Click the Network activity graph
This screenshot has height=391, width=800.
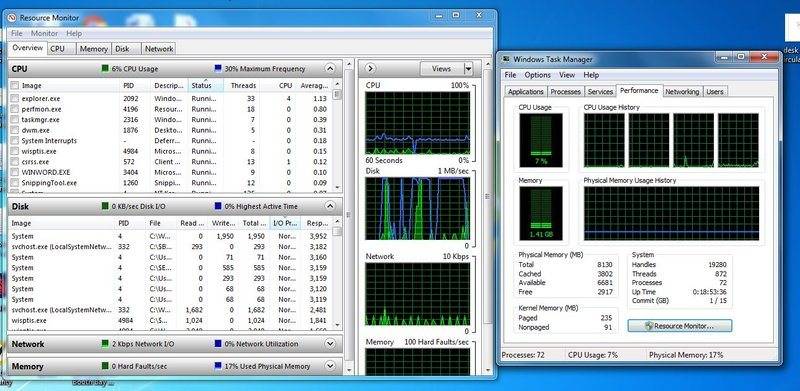click(418, 294)
